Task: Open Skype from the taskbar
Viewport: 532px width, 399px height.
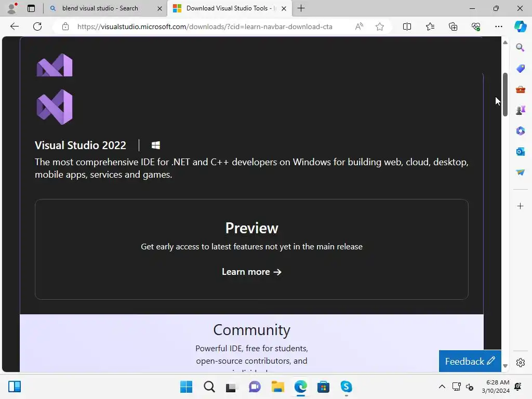Action: [x=346, y=387]
